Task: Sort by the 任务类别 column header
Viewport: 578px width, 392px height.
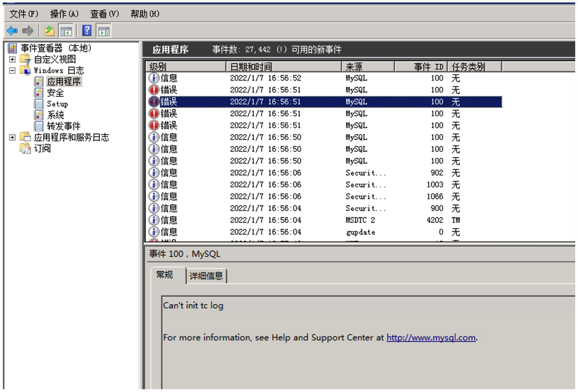Action: pyautogui.click(x=475, y=67)
